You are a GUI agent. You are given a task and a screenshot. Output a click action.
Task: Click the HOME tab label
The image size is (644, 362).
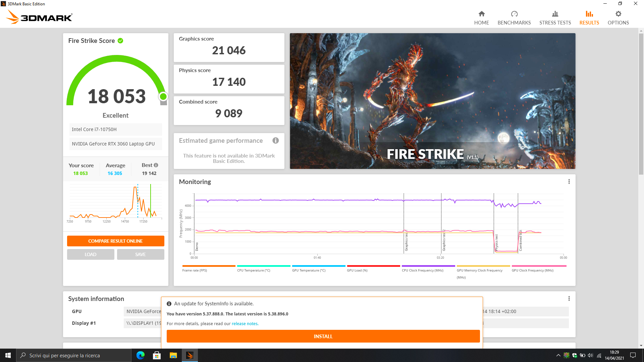[481, 23]
